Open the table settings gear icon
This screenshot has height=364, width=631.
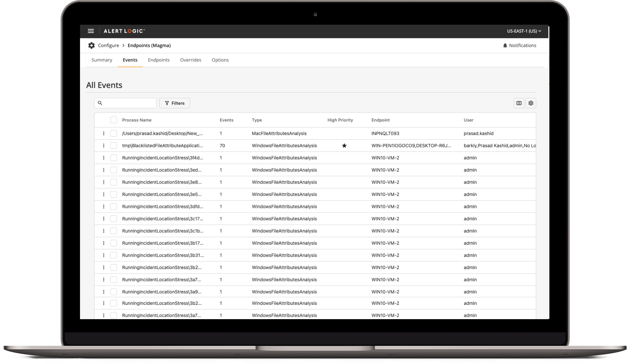[531, 103]
